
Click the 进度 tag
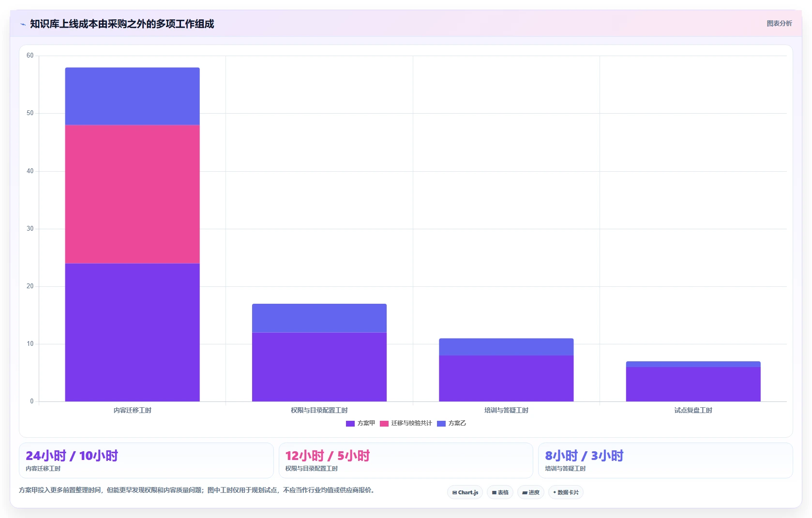click(530, 492)
